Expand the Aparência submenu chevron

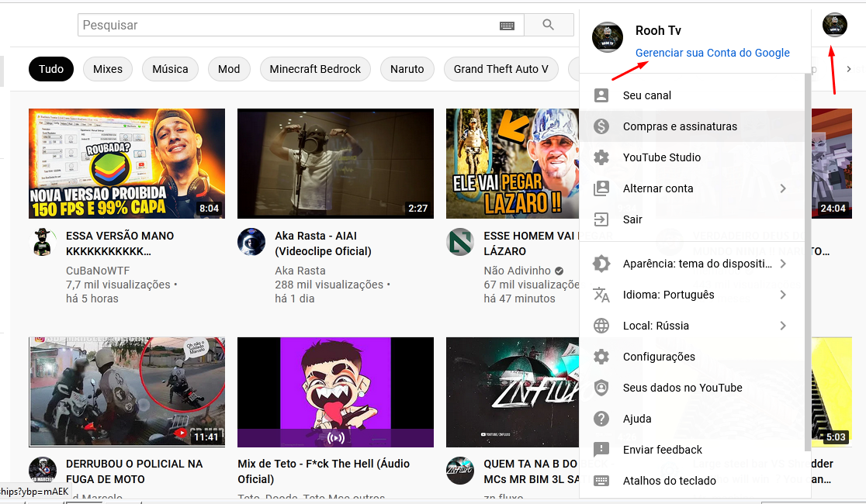(783, 264)
